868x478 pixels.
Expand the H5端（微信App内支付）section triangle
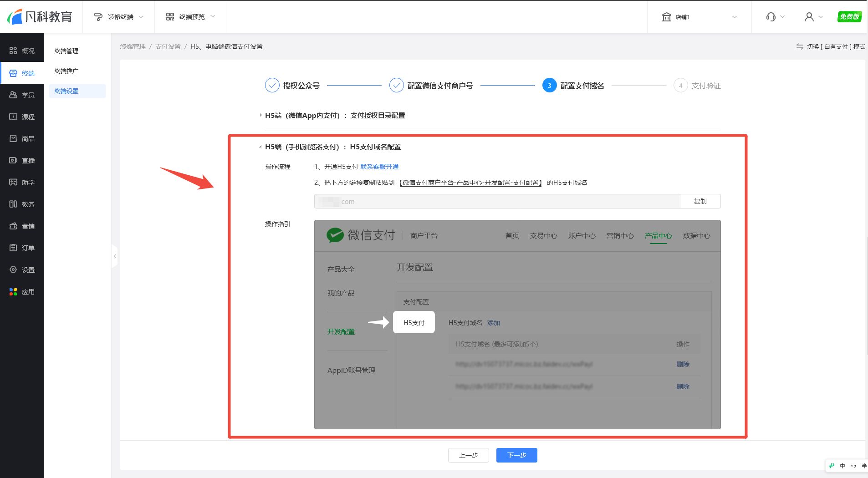point(260,115)
